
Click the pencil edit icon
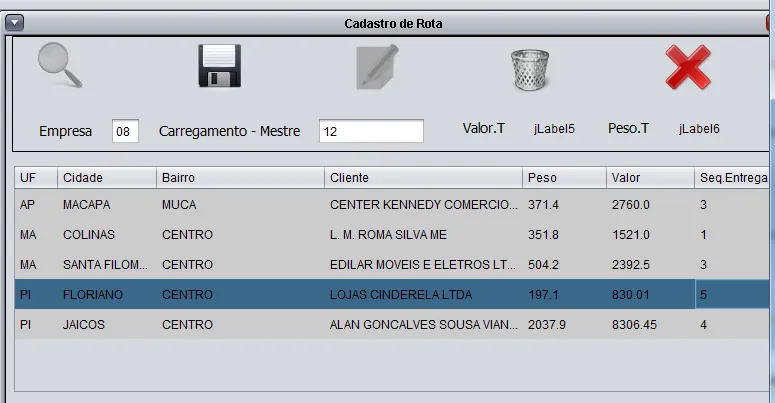tap(377, 69)
